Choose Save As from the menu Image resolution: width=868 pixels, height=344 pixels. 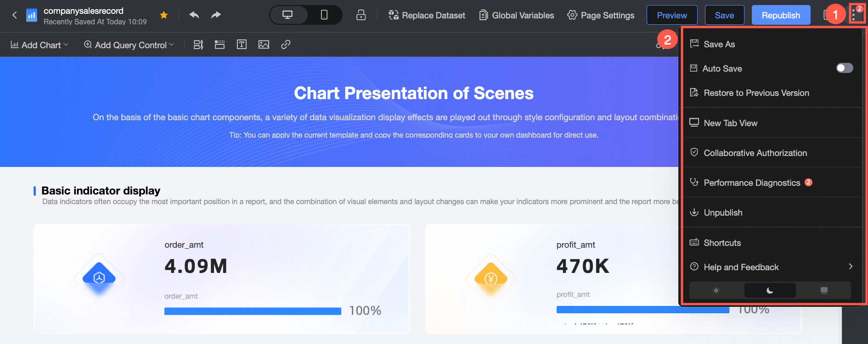click(719, 44)
